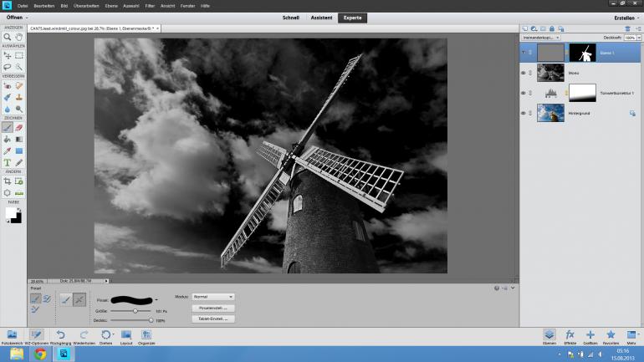Click the Organizer icon
The height and width of the screenshot is (362, 644).
coord(146,337)
